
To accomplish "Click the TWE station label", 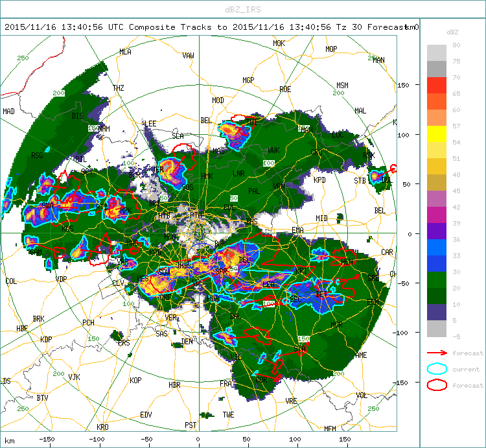I will (229, 415).
